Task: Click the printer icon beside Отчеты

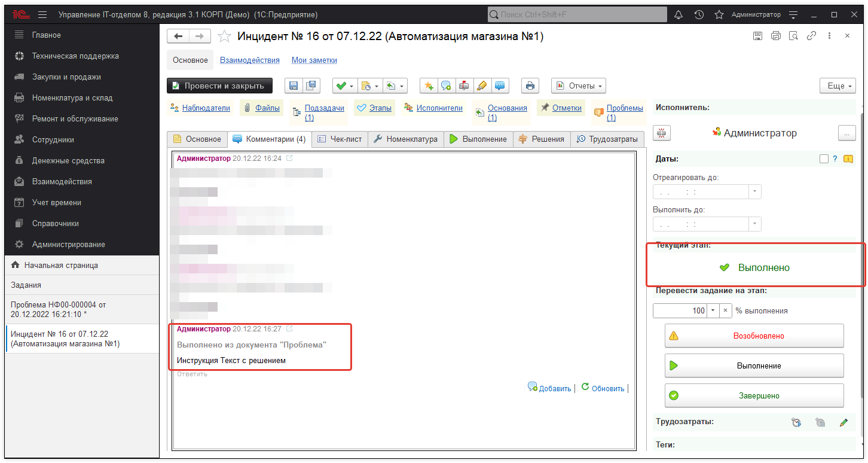Action: (x=530, y=86)
